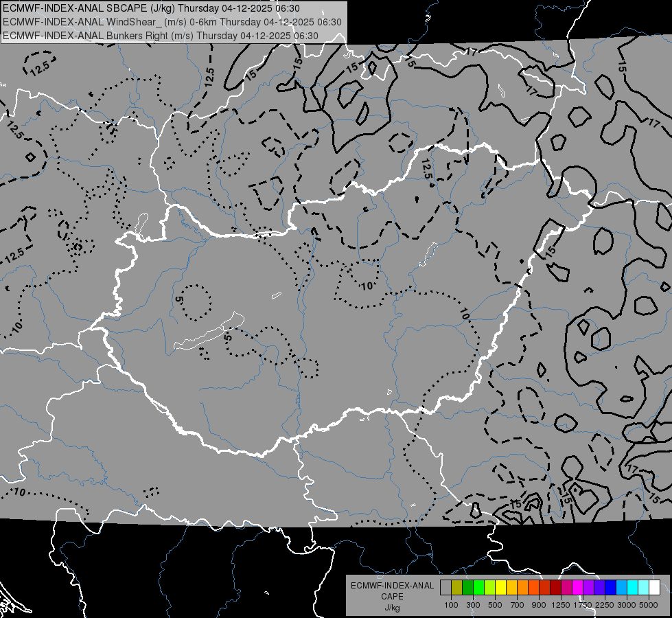
Task: Pick the olive swatch above 100
Action: (457, 587)
